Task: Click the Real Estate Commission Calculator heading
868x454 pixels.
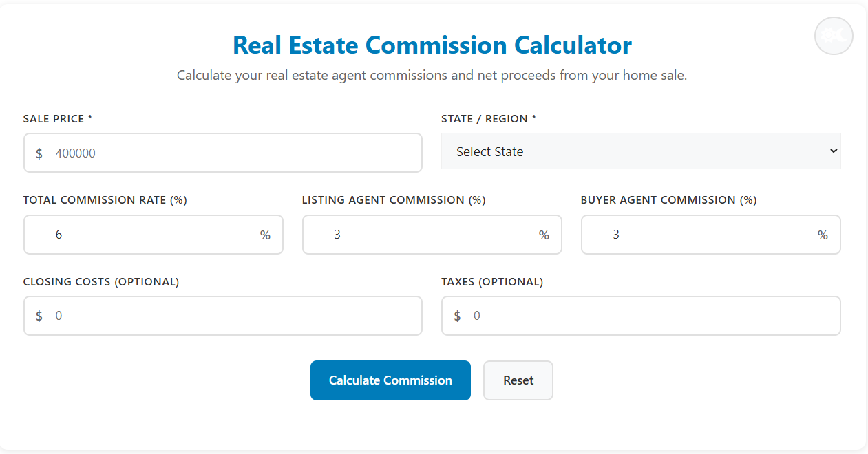Action: 433,45
